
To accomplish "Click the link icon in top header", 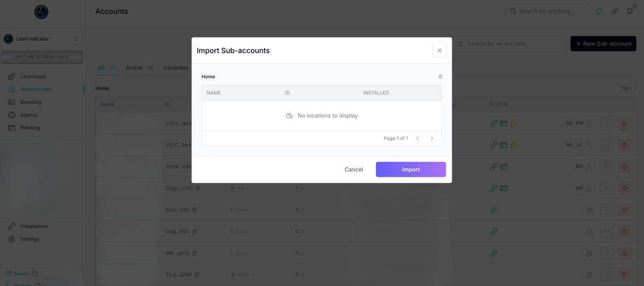I will pyautogui.click(x=615, y=11).
